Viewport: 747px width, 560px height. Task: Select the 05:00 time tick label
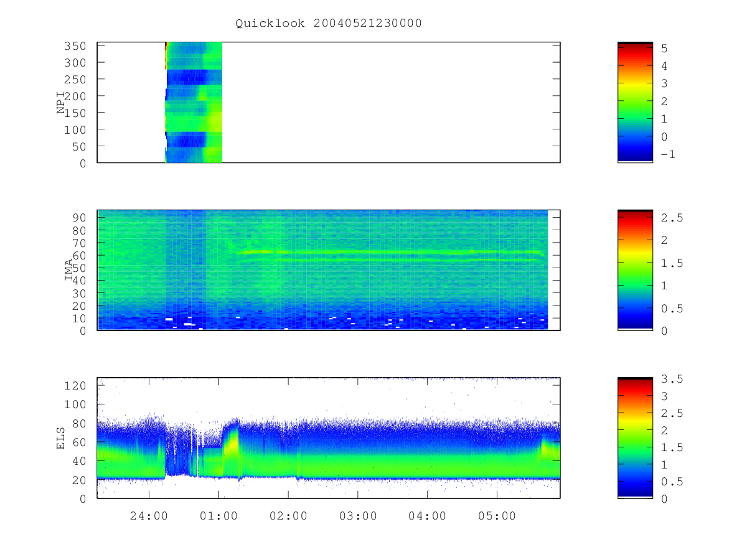497,516
